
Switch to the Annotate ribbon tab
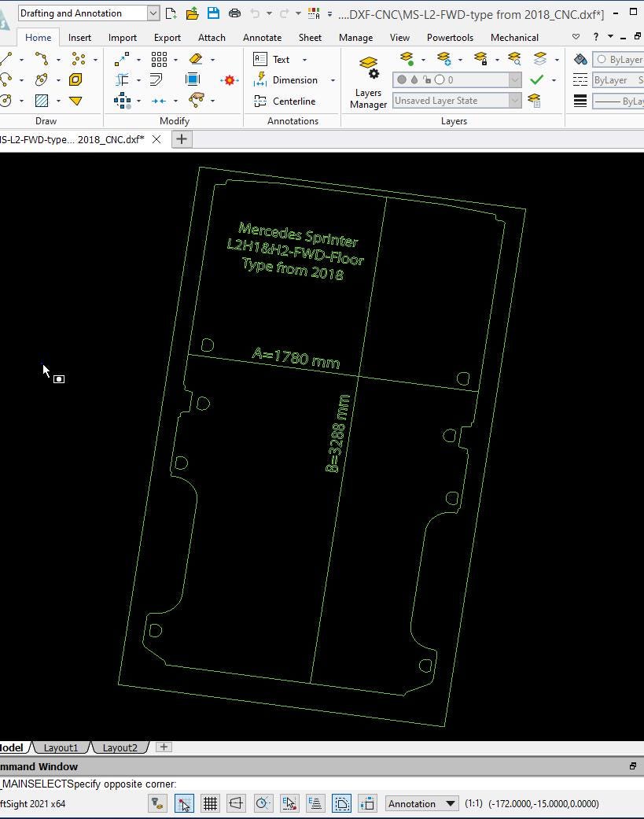click(x=262, y=38)
